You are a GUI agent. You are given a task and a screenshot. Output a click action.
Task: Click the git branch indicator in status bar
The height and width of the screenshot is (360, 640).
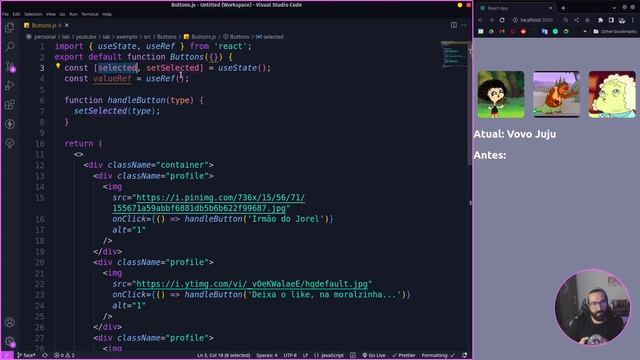pyautogui.click(x=26, y=356)
